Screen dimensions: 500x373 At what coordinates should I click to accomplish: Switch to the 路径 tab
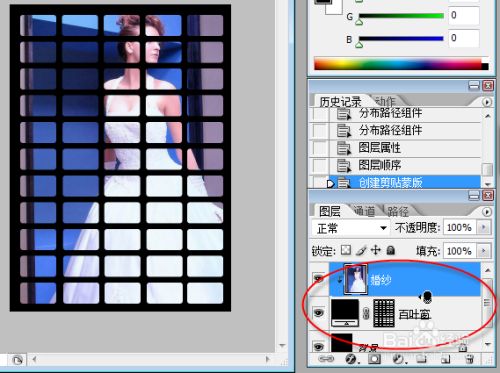pos(398,211)
